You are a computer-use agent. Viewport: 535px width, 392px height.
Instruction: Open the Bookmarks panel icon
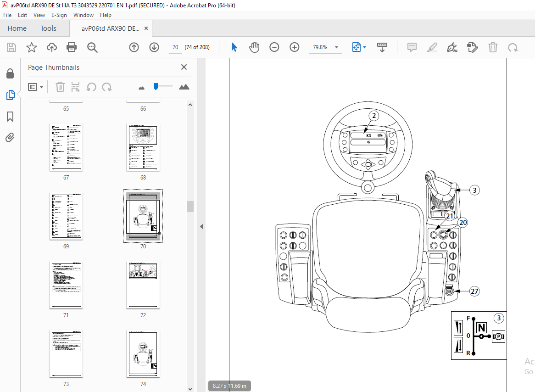point(10,117)
